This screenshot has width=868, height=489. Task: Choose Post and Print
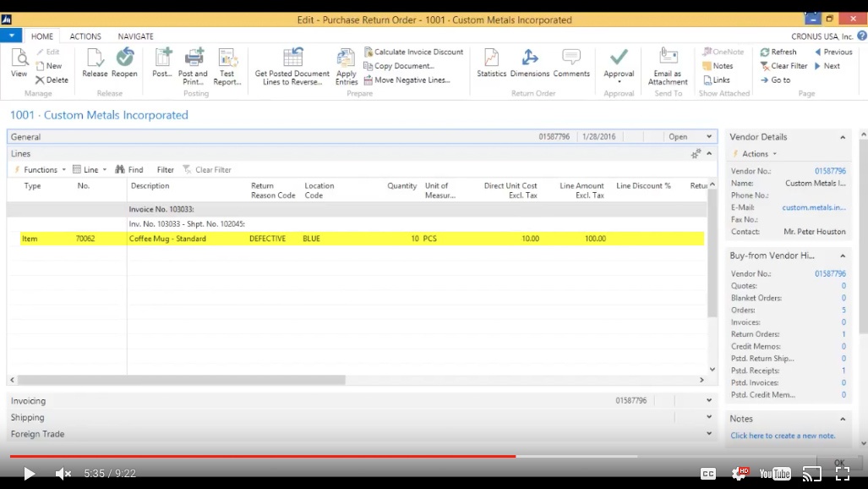[193, 67]
